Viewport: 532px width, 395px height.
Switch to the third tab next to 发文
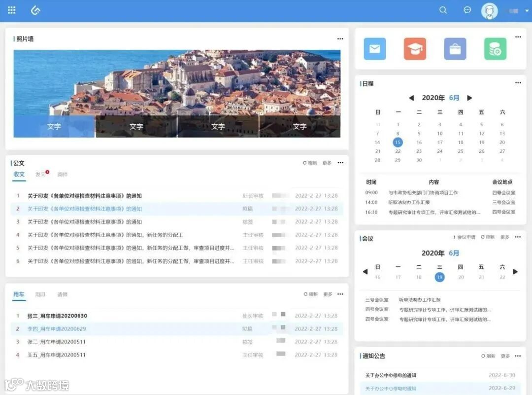63,174
